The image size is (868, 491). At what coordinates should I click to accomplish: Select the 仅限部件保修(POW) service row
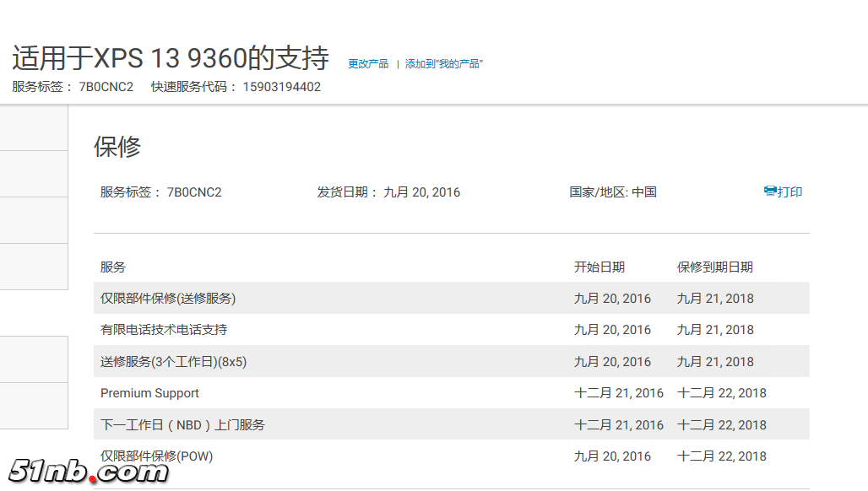156,456
